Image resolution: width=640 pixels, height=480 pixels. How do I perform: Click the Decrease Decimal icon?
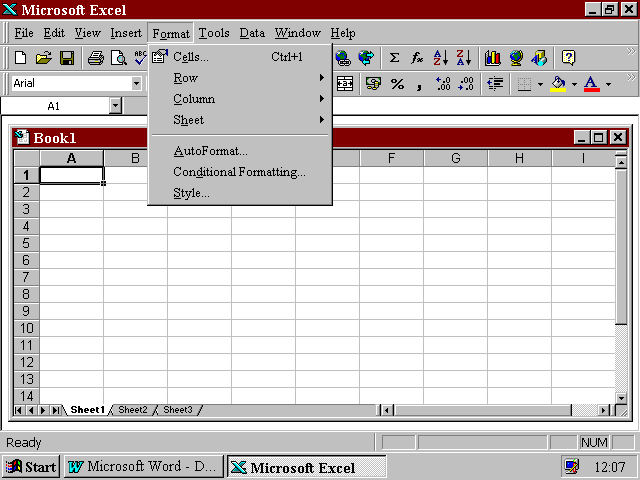pyautogui.click(x=466, y=84)
